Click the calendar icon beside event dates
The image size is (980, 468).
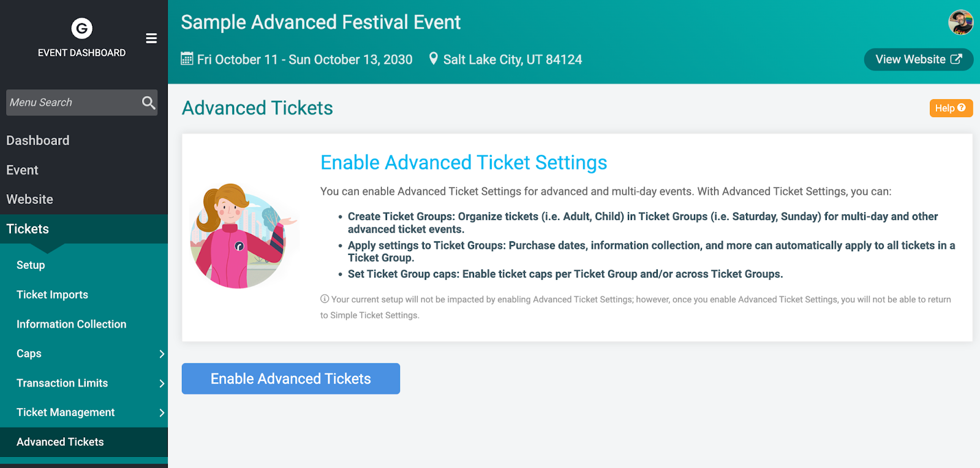(x=187, y=59)
